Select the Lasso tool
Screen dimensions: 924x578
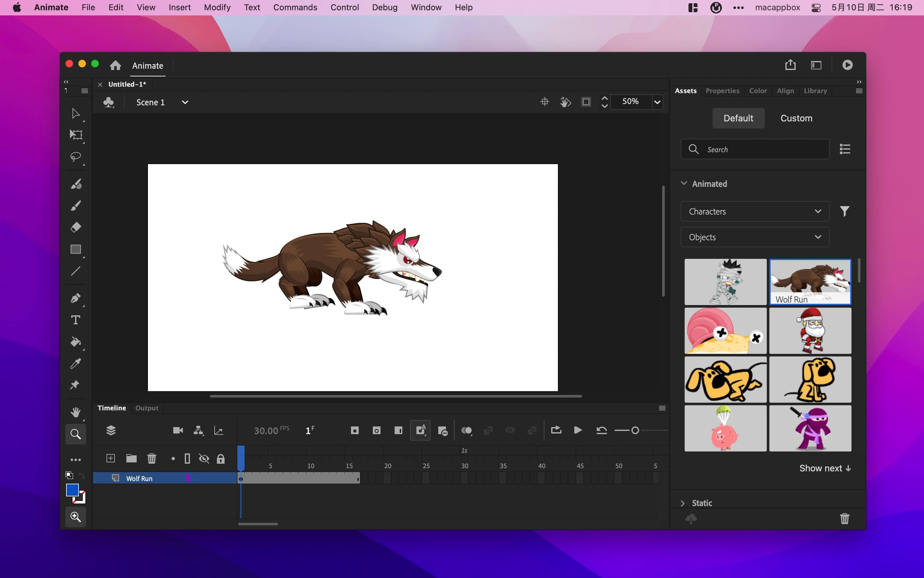click(x=76, y=157)
